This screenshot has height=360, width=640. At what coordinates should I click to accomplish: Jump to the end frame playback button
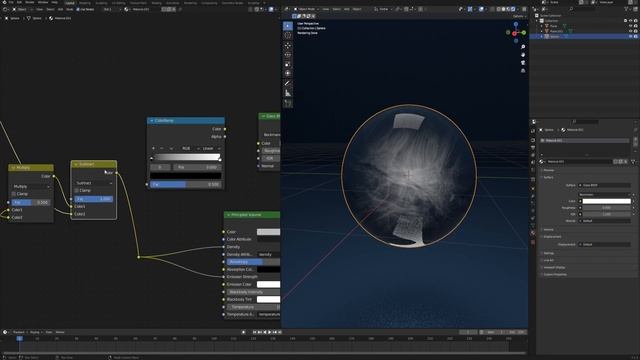point(280,332)
